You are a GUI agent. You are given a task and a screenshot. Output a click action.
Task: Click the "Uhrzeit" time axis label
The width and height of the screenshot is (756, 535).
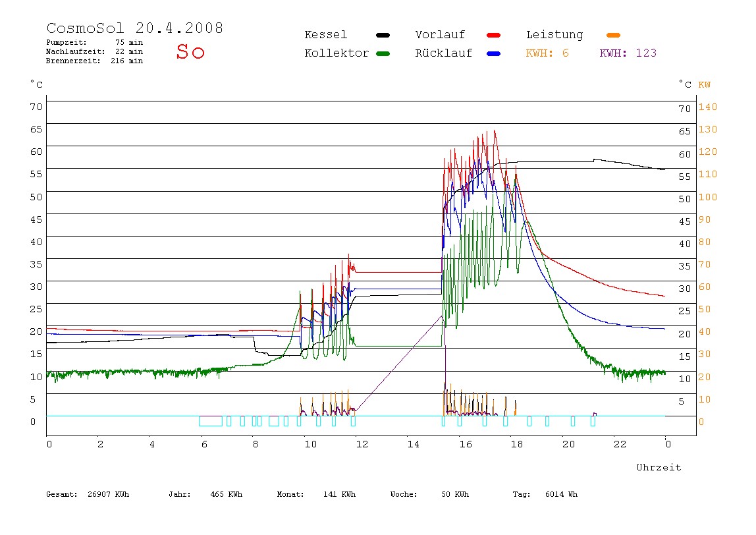pos(659,467)
